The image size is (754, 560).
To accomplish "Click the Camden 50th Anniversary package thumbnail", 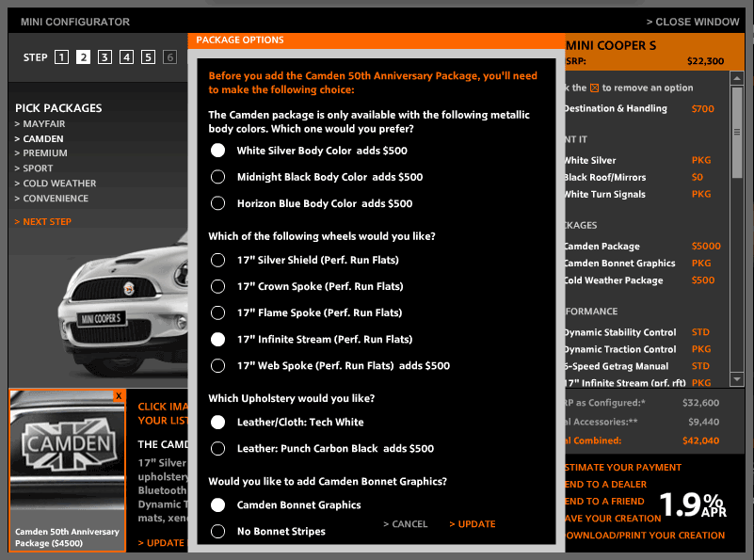I will pos(68,470).
